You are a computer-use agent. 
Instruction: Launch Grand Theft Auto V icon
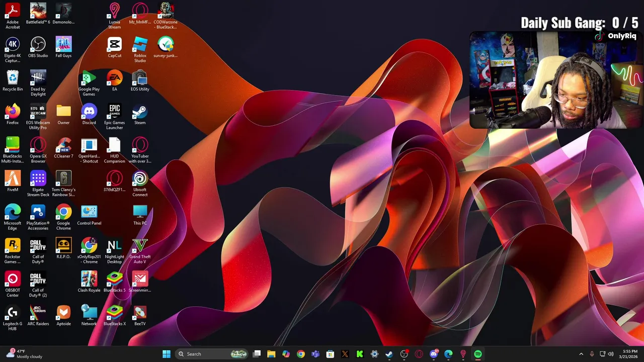click(x=140, y=251)
